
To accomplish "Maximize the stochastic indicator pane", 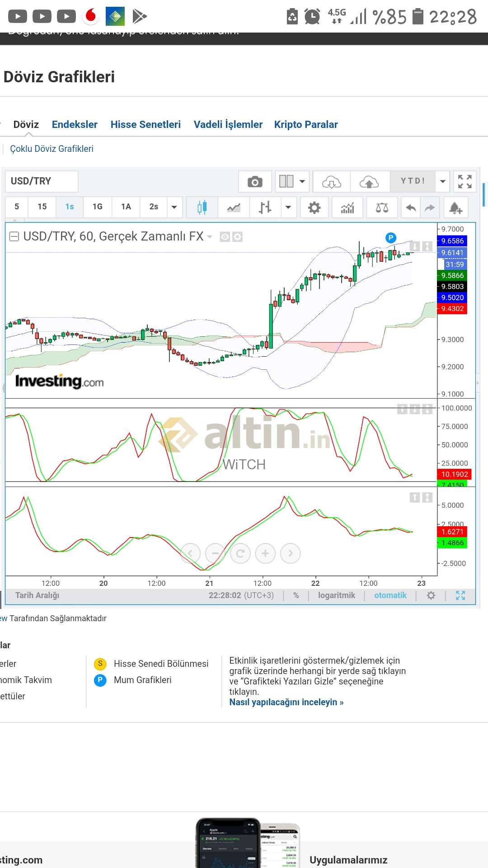I will click(427, 409).
